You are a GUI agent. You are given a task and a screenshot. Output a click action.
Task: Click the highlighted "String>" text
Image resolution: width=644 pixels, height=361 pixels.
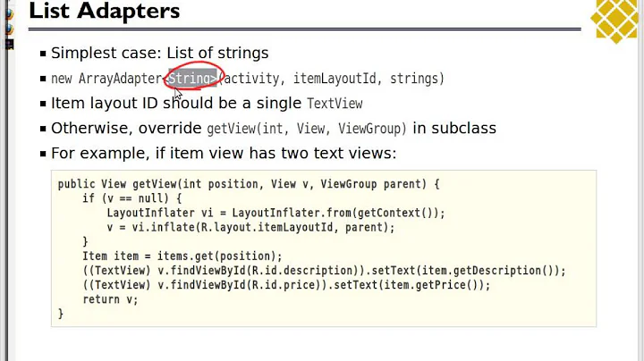[x=191, y=79]
